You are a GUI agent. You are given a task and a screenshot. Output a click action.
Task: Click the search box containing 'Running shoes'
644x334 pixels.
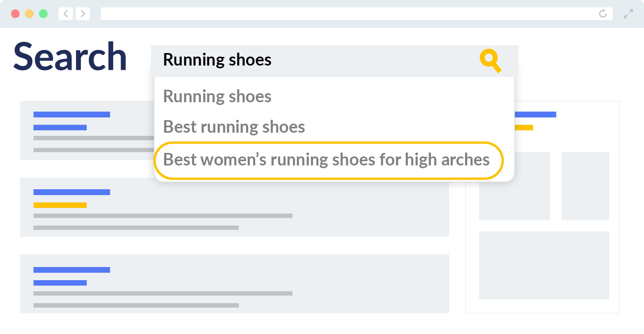pyautogui.click(x=334, y=61)
